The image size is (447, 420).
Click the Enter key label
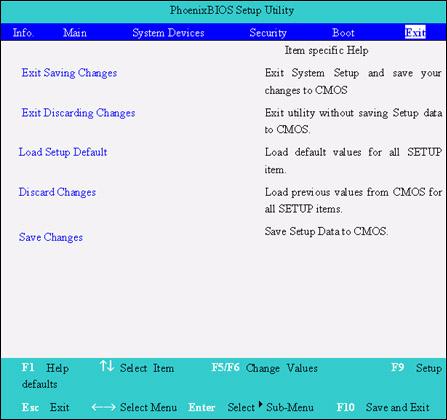(202, 407)
